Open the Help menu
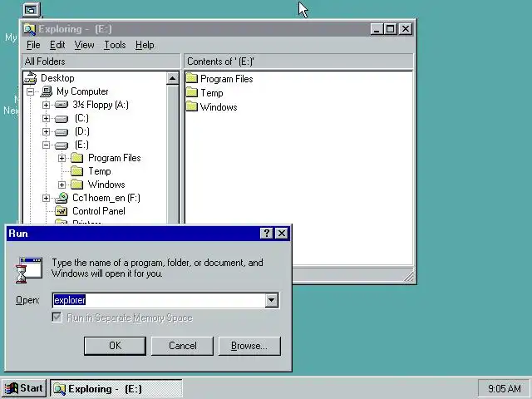 [145, 45]
